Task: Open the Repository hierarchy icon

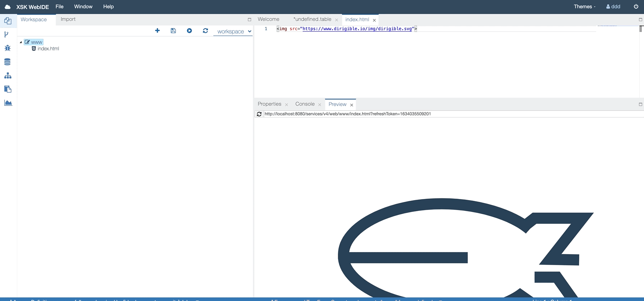Action: tap(8, 75)
